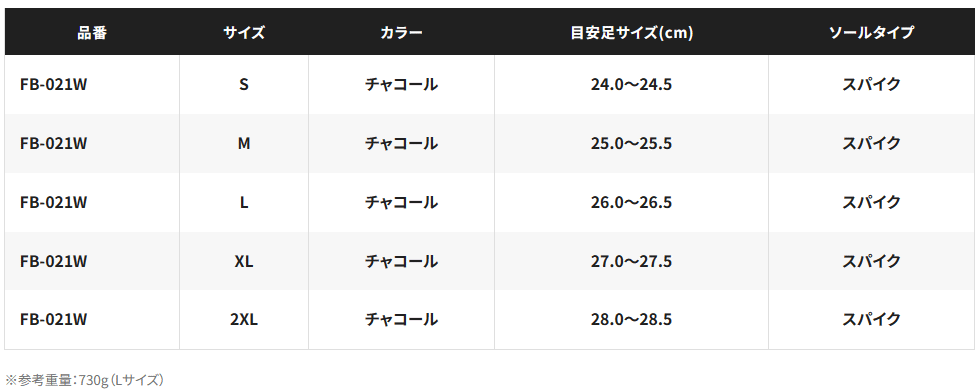The image size is (975, 391).
Task: Click チャコール in the XL row
Action: tap(401, 261)
